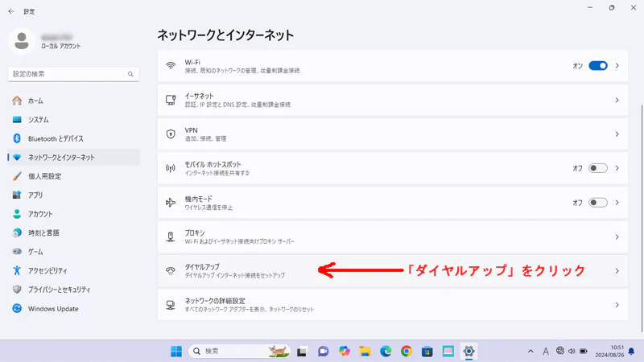The width and height of the screenshot is (644, 362).
Task: Expand Wi-Fi settings chevron
Action: click(617, 66)
